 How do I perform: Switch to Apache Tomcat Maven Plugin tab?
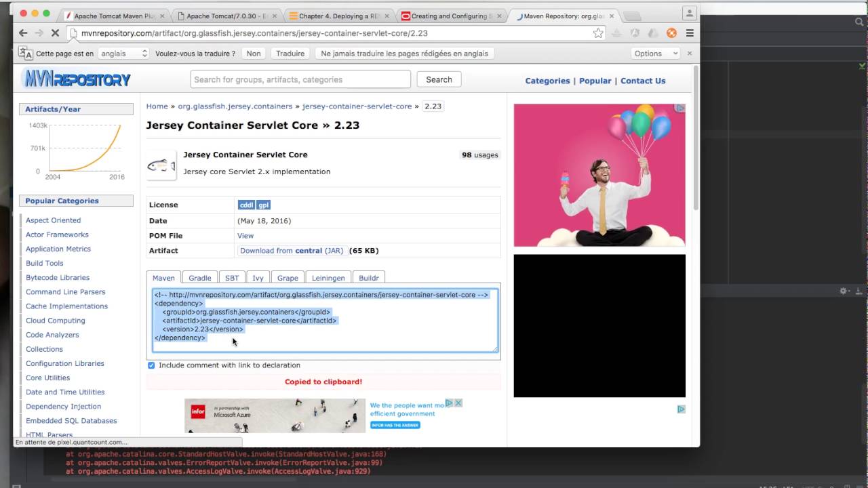[114, 16]
